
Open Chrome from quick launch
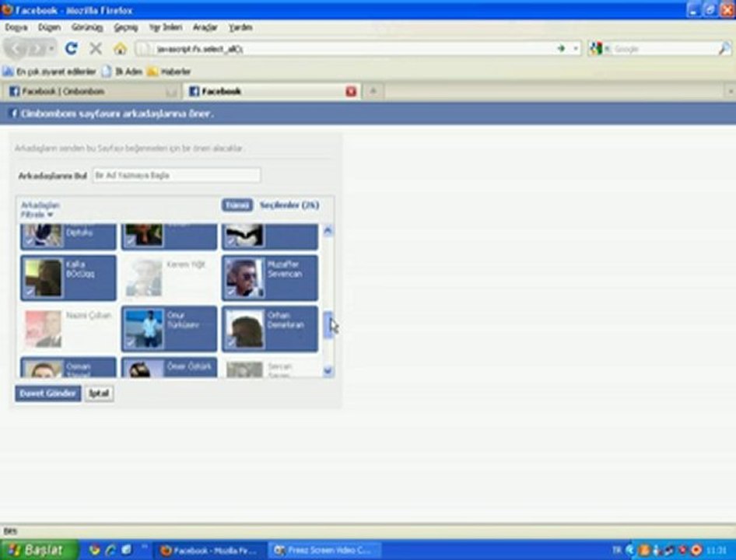(94, 550)
